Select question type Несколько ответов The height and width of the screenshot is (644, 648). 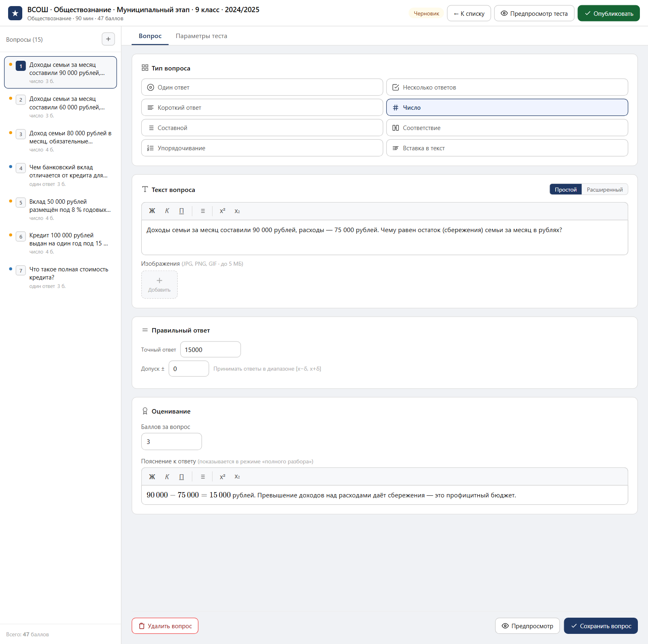click(x=507, y=87)
